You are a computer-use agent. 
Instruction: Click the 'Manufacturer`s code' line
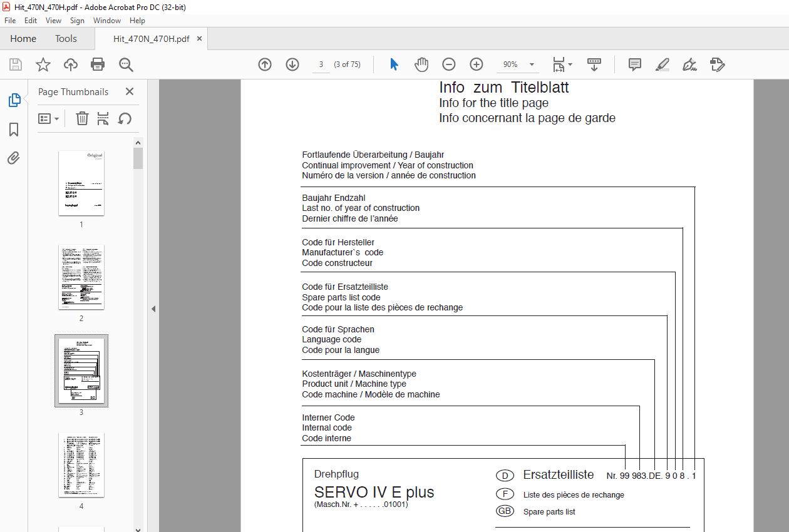coord(343,252)
